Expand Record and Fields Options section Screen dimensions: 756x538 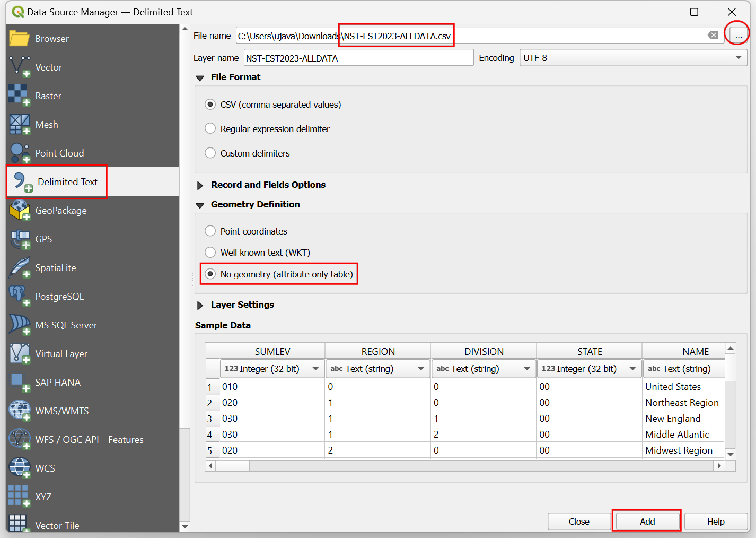(200, 185)
